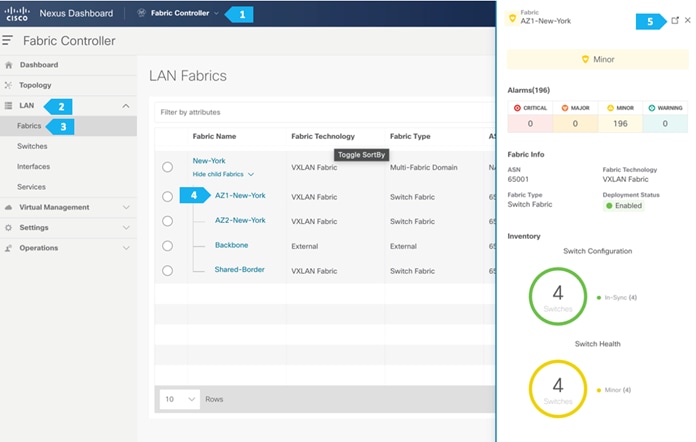The width and height of the screenshot is (696, 442).
Task: Select the Backbone fabric radio button
Action: point(167,245)
